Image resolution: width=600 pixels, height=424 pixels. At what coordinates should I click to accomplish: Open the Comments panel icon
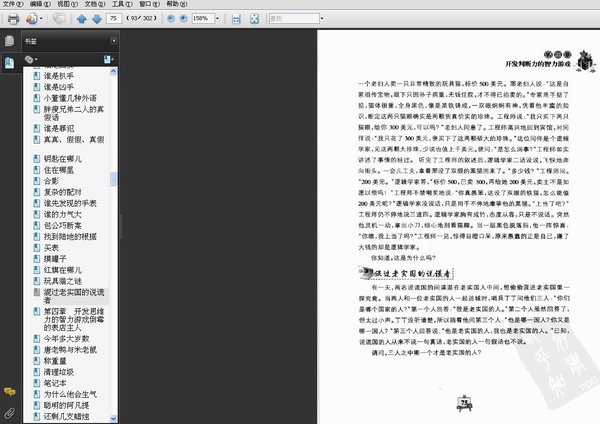(9, 390)
